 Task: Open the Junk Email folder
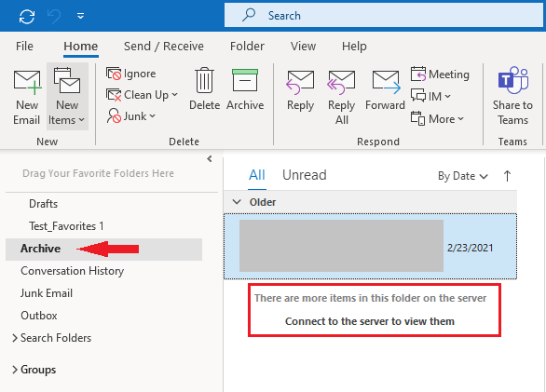(x=47, y=293)
